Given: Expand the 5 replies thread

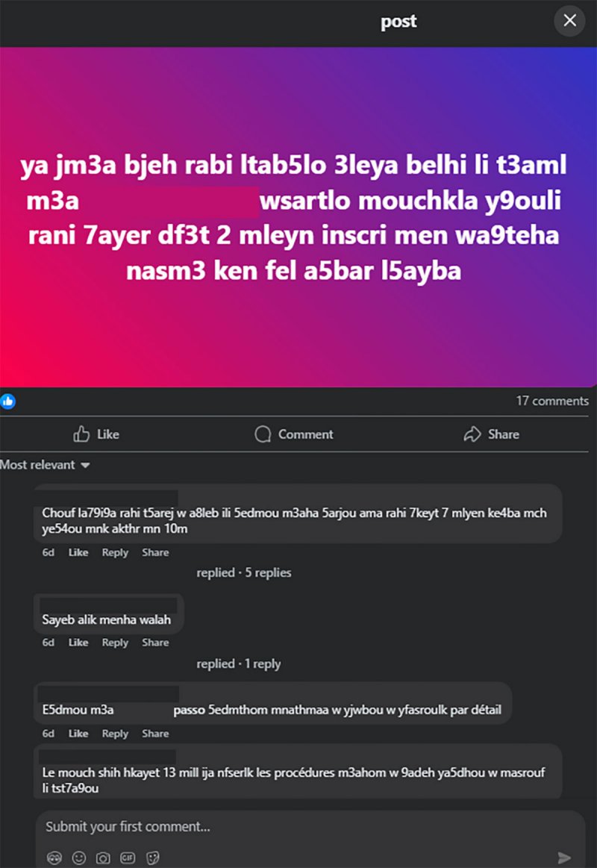Looking at the screenshot, I should pos(243,572).
